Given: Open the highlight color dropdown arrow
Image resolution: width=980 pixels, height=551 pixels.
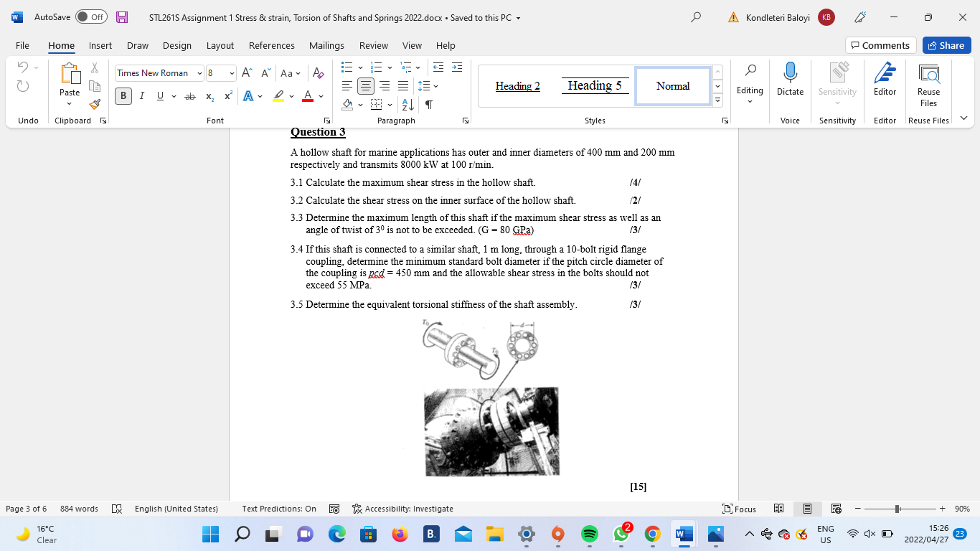Looking at the screenshot, I should [x=291, y=96].
